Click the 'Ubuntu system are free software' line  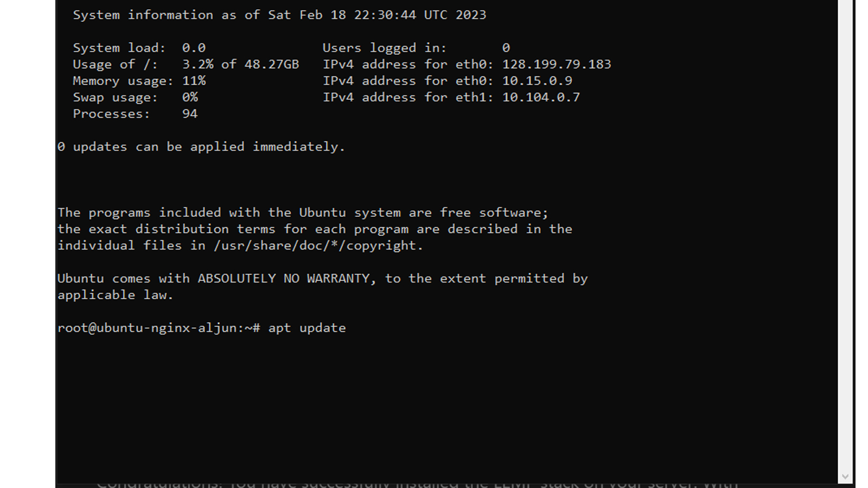pyautogui.click(x=303, y=213)
